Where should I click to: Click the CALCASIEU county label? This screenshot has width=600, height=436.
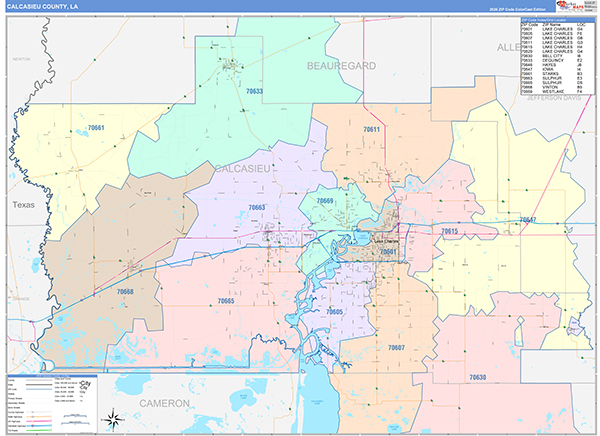[243, 168]
